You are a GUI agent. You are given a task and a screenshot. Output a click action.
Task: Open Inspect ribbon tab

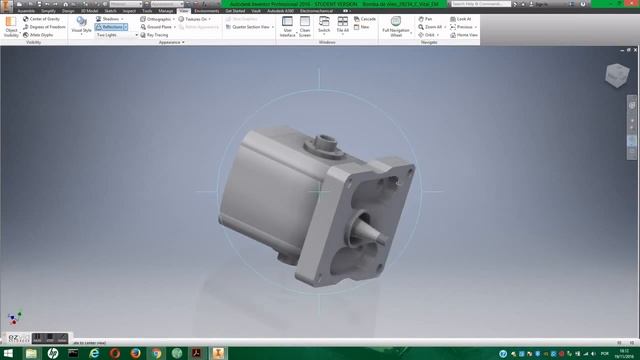coord(129,11)
